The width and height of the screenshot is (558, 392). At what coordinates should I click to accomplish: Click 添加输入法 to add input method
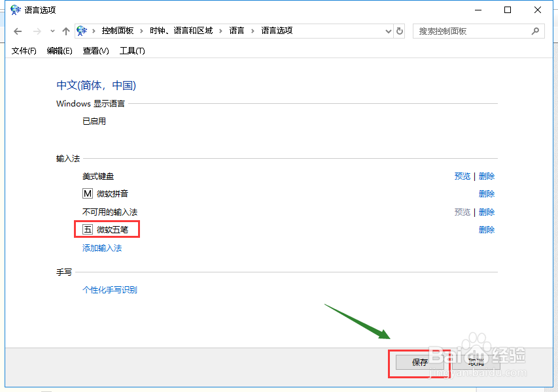[101, 248]
